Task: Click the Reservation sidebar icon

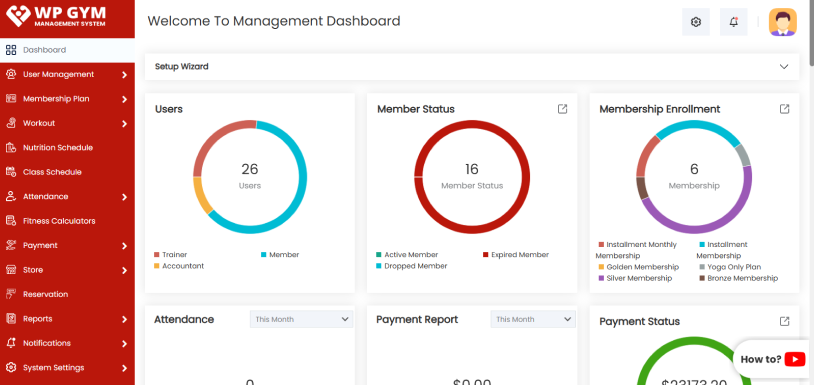Action: coord(11,294)
